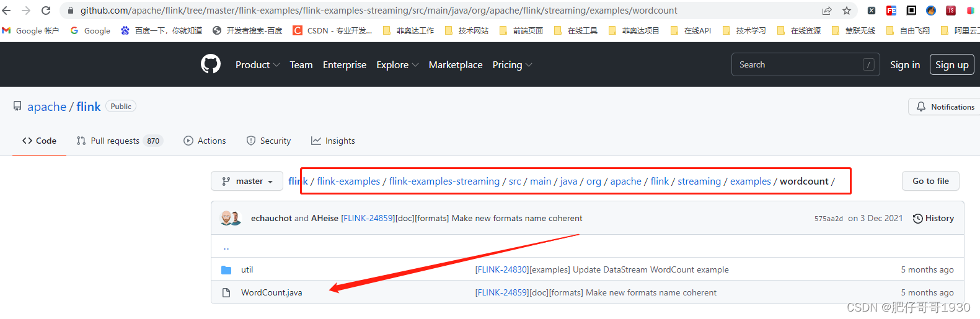Click the util folder icon
980x319 pixels.
(226, 269)
